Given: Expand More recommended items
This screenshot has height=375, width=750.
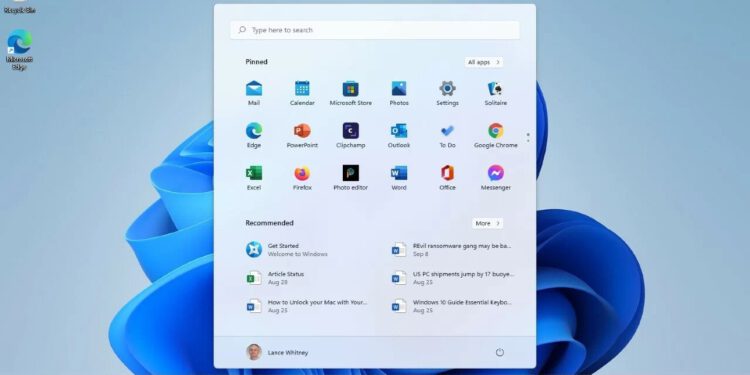Looking at the screenshot, I should point(487,223).
